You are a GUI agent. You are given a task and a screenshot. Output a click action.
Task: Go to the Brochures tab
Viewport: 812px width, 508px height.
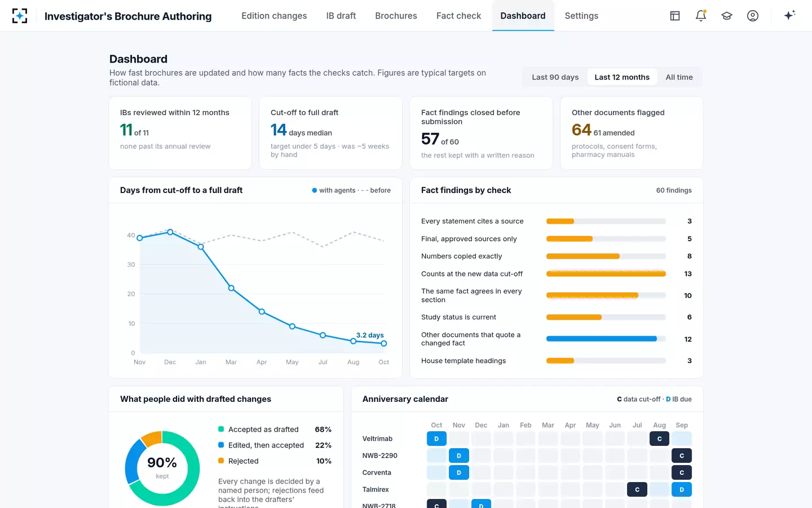[x=396, y=16]
